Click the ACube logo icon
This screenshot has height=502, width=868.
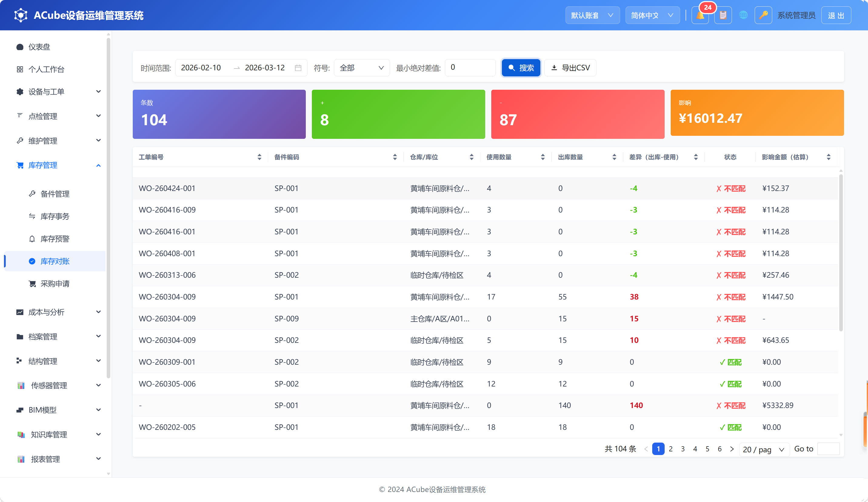(x=21, y=15)
